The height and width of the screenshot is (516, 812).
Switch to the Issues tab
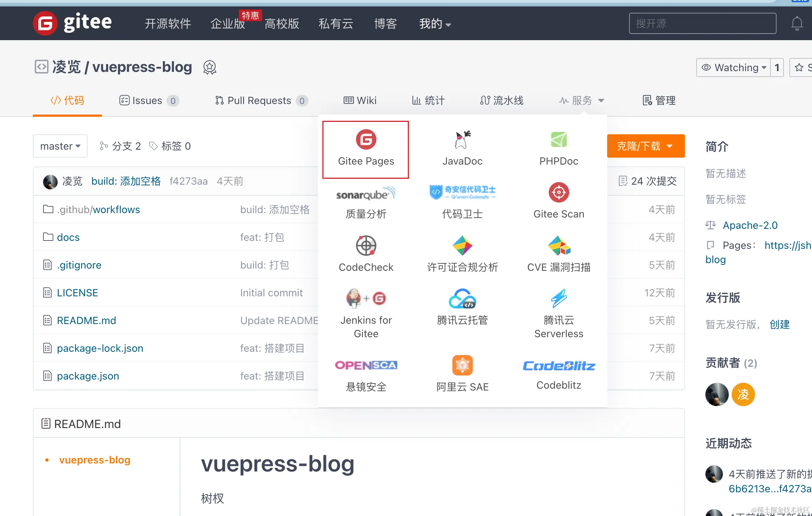coord(149,100)
